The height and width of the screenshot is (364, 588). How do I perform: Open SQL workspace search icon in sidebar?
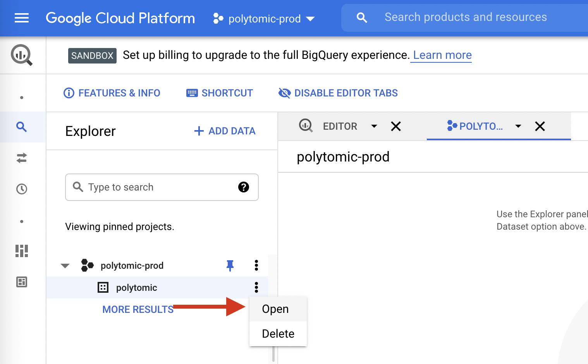[x=22, y=127]
